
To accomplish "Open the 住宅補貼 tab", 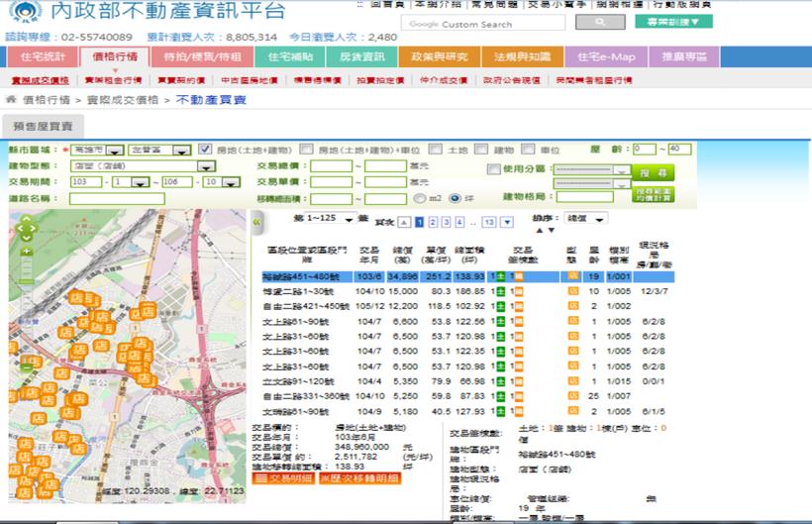I will (290, 57).
